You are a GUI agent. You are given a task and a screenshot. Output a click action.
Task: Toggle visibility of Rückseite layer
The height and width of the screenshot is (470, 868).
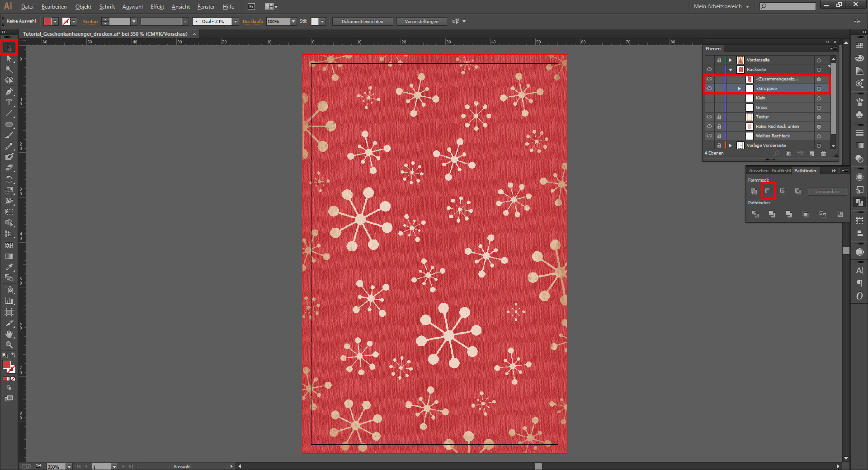[709, 70]
